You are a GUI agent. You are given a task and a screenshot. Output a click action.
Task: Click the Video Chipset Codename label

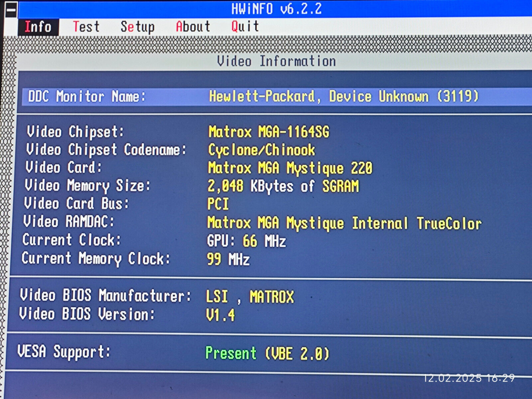pos(106,150)
